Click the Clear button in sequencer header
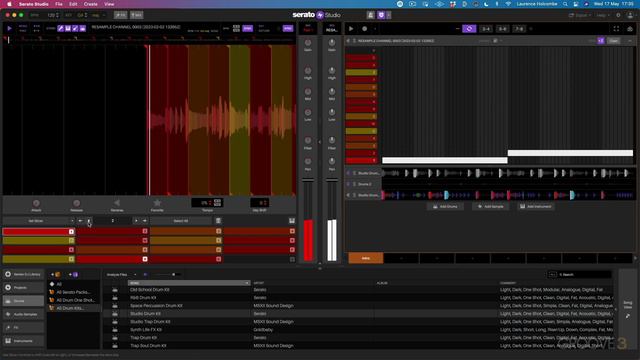This screenshot has width=640, height=360. click(613, 41)
